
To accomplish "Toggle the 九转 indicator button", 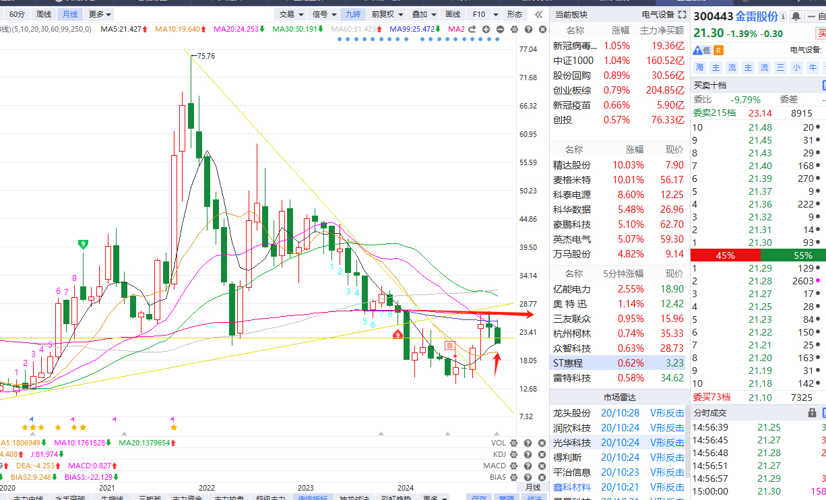I will pos(353,14).
